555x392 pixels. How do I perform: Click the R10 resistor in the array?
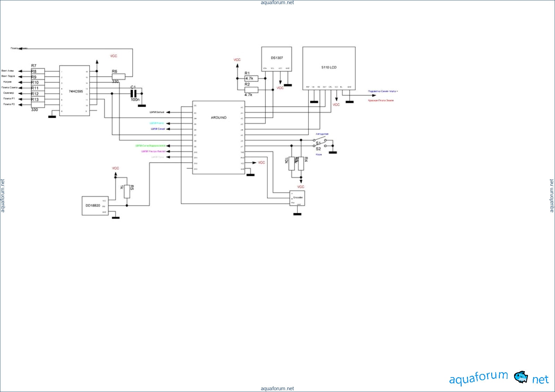pyautogui.click(x=38, y=82)
